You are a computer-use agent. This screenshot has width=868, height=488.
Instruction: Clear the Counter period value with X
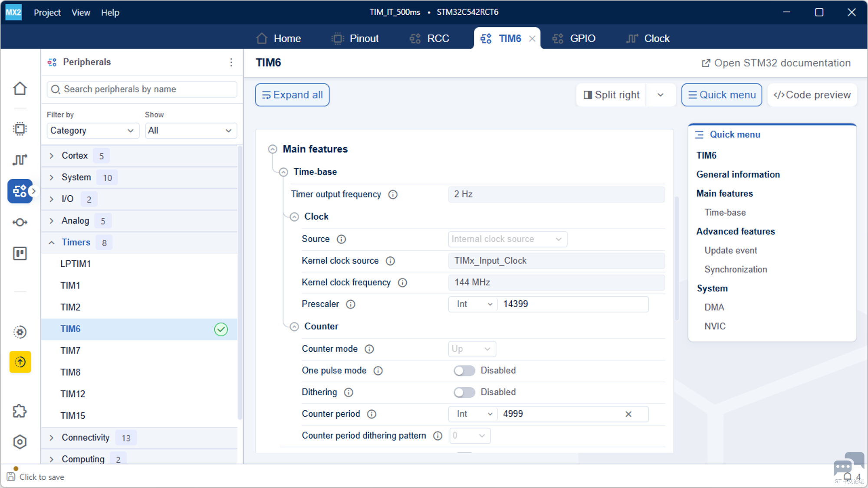pyautogui.click(x=628, y=414)
